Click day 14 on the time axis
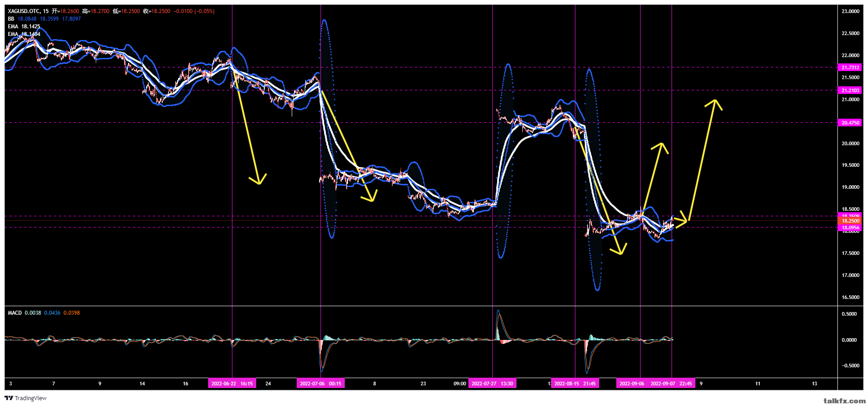 [142, 384]
